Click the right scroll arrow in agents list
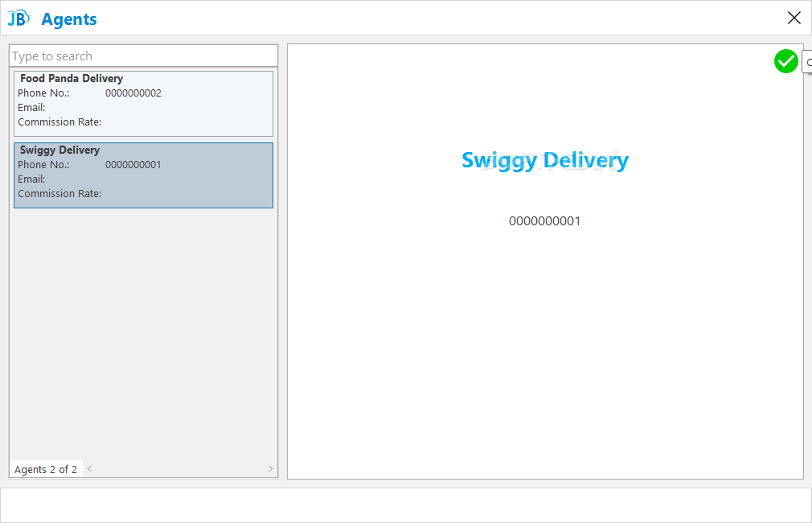This screenshot has width=812, height=523. coord(270,468)
